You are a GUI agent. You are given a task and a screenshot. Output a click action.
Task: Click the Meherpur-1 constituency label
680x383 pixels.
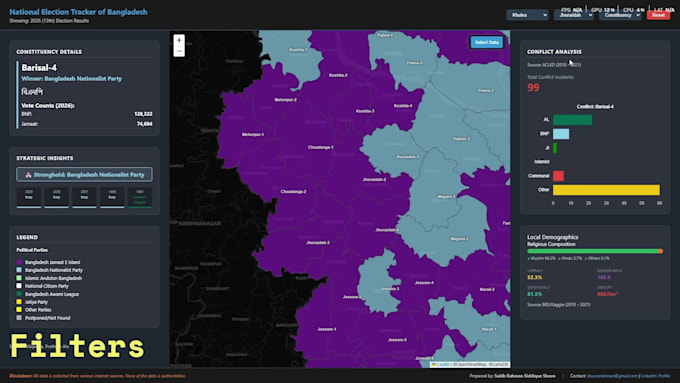coord(253,134)
